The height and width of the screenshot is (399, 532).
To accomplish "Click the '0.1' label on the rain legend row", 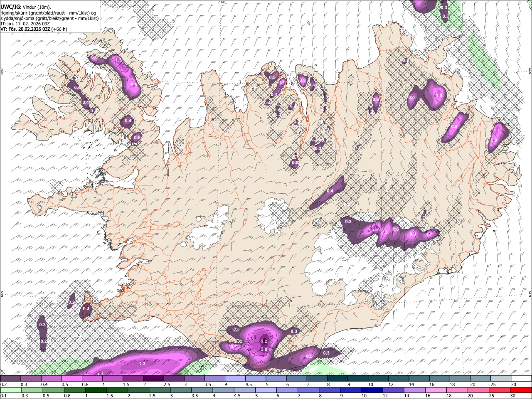I will [x=3, y=396].
